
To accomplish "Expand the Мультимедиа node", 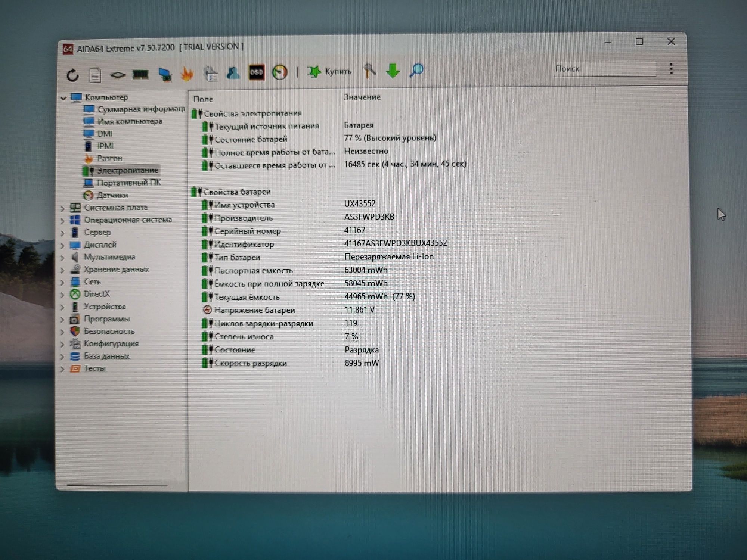I will [62, 258].
